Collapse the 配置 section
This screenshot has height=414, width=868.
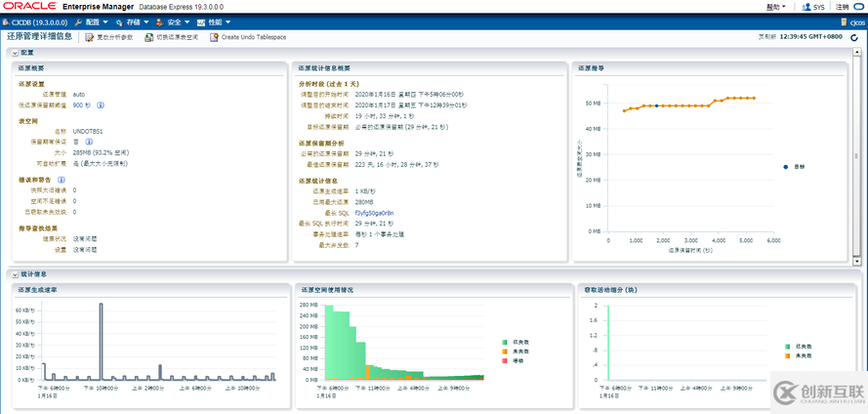pos(16,53)
